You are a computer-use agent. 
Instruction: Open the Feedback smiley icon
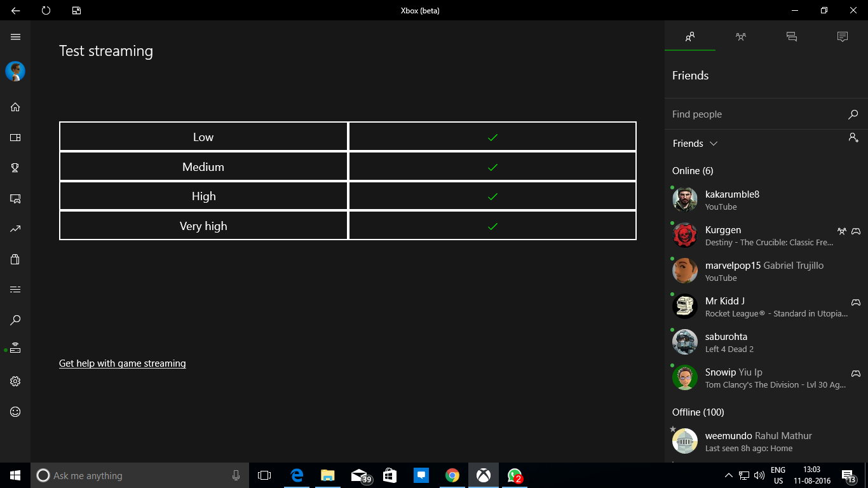coord(15,412)
